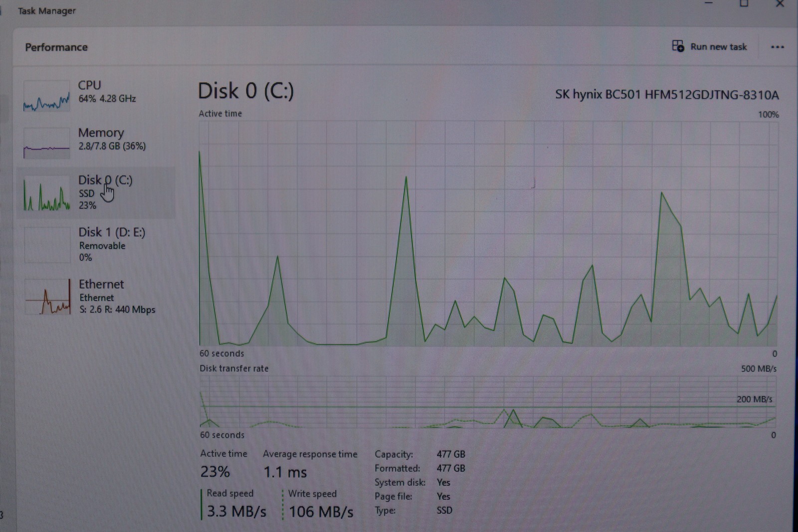Click the S: 2.6 R: 440 Mbps text
This screenshot has width=798, height=532.
(x=118, y=310)
